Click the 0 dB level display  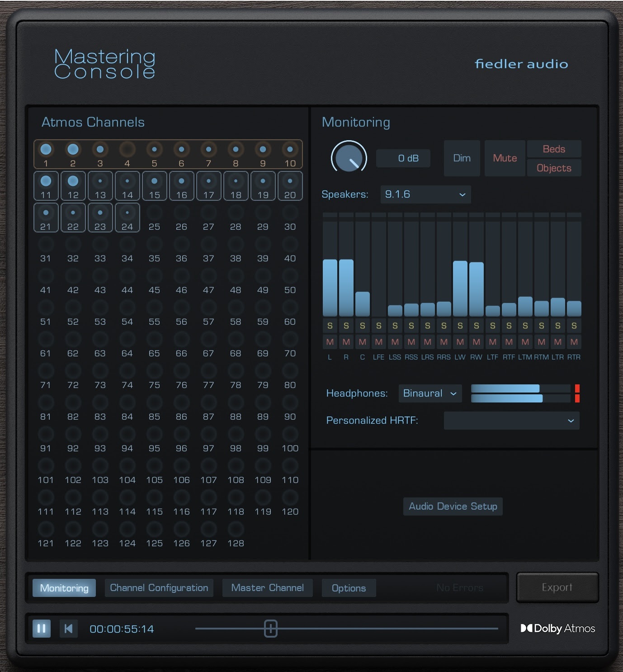coord(403,158)
